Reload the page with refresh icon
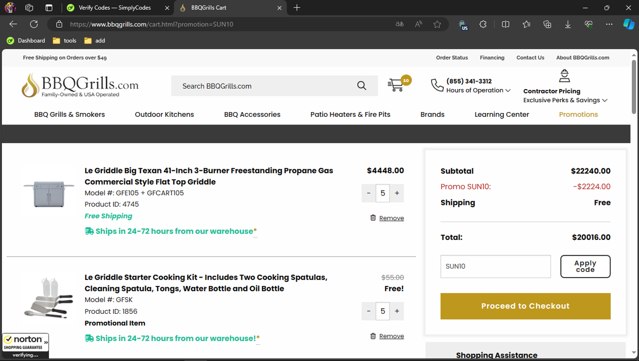The width and height of the screenshot is (639, 361). 34,24
